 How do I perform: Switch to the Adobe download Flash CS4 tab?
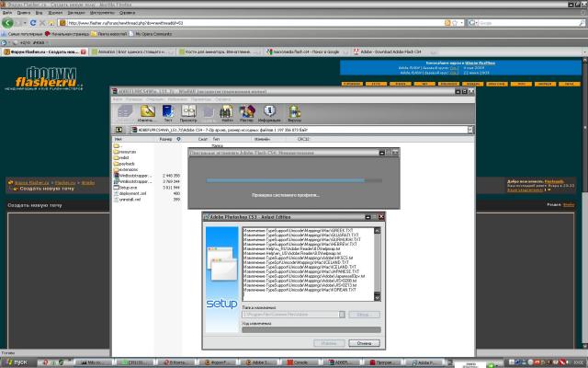coord(393,52)
